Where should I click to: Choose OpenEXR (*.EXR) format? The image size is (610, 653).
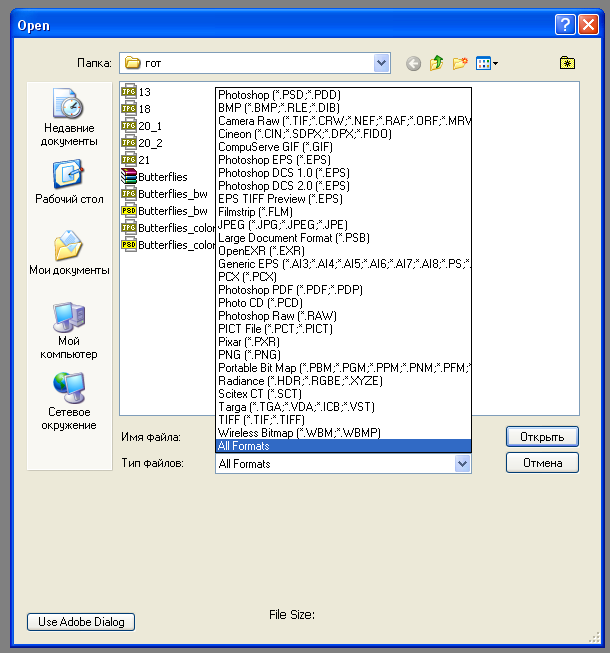[x=344, y=251]
